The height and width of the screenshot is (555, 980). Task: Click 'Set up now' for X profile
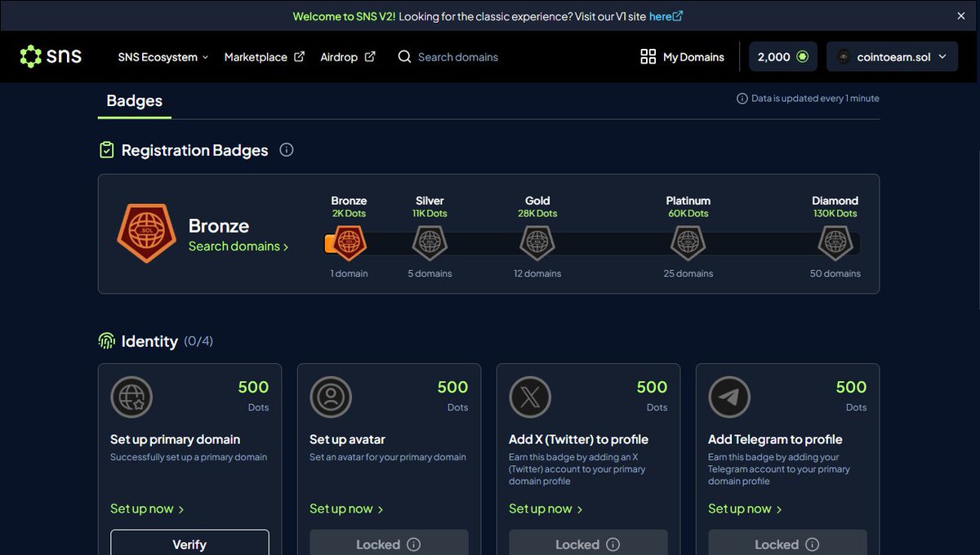(x=546, y=508)
